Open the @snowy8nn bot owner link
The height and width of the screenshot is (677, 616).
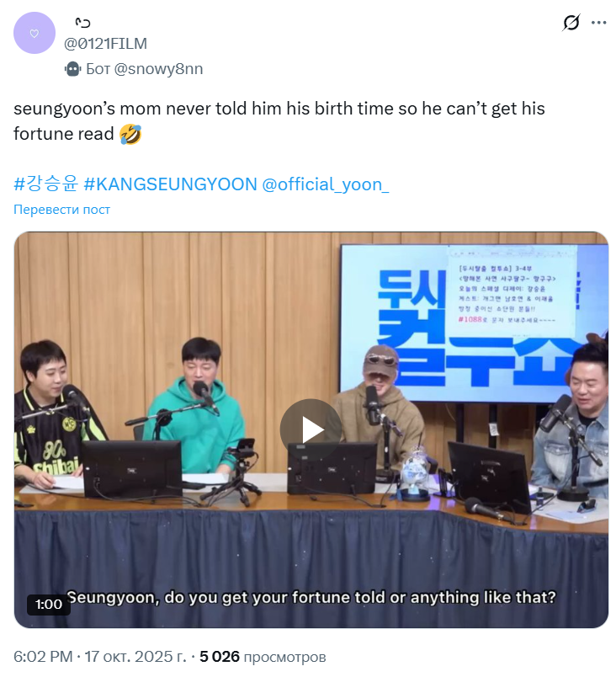[158, 69]
